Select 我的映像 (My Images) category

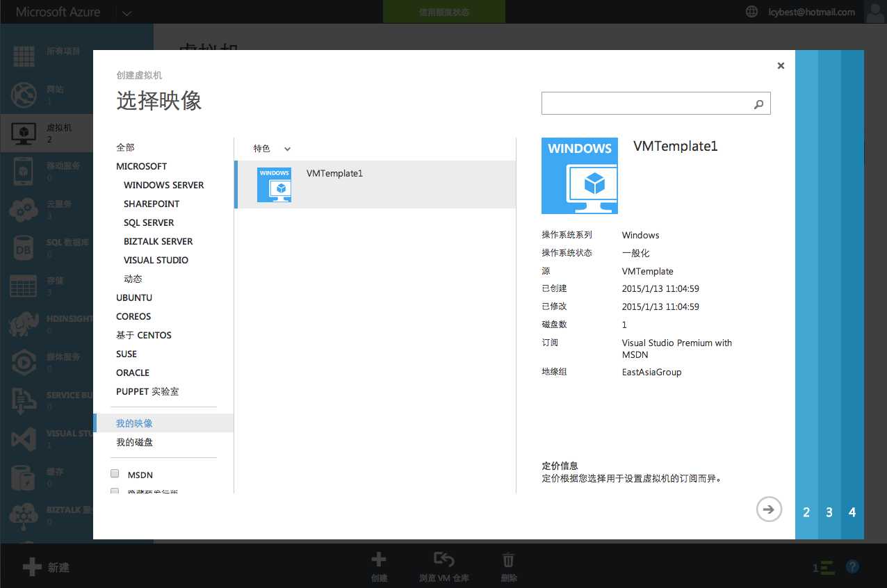point(163,423)
